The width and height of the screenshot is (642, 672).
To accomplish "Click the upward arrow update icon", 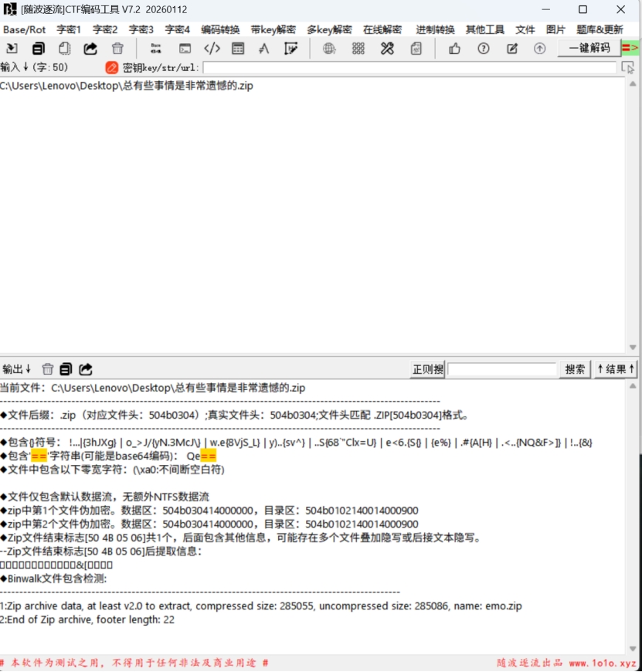I will tap(539, 49).
